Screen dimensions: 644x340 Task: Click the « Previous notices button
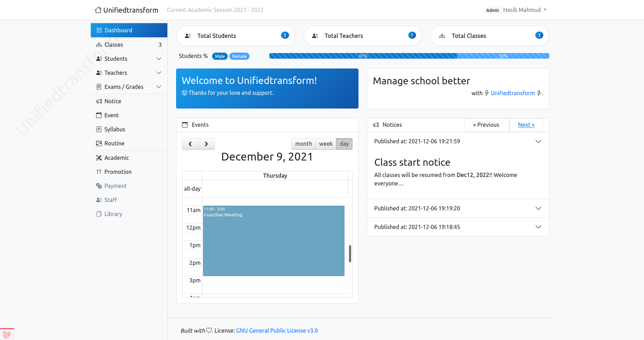[x=487, y=125]
